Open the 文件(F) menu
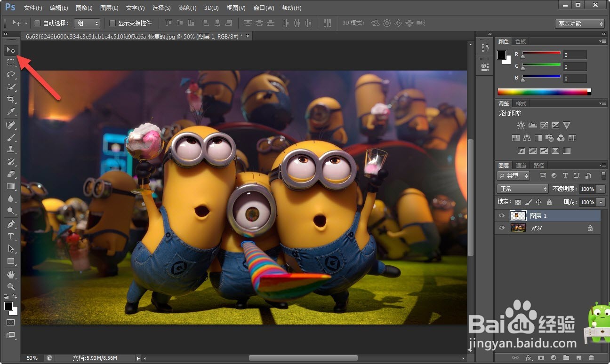The height and width of the screenshot is (364, 610). coord(33,8)
